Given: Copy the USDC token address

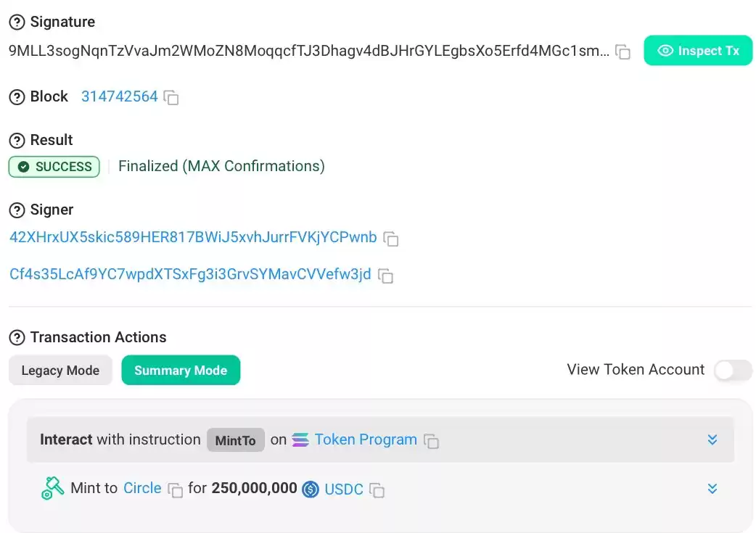Looking at the screenshot, I should (377, 490).
